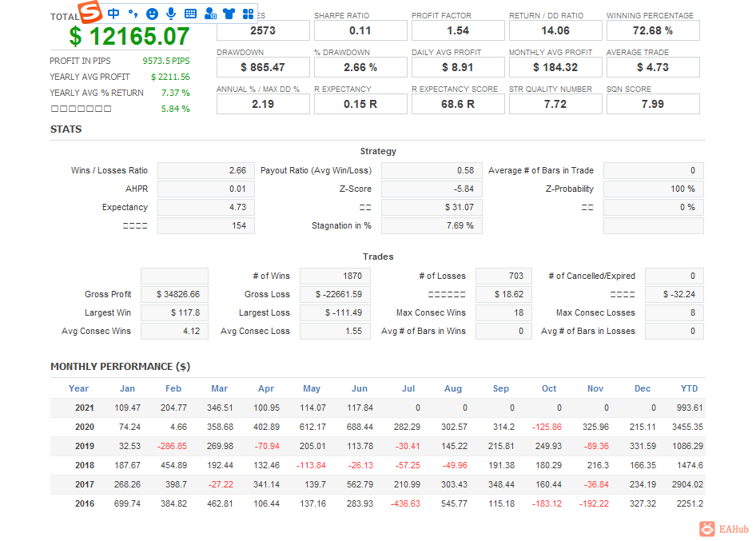Click the Max Consec Wins field 18
The height and width of the screenshot is (541, 756).
[x=503, y=312]
